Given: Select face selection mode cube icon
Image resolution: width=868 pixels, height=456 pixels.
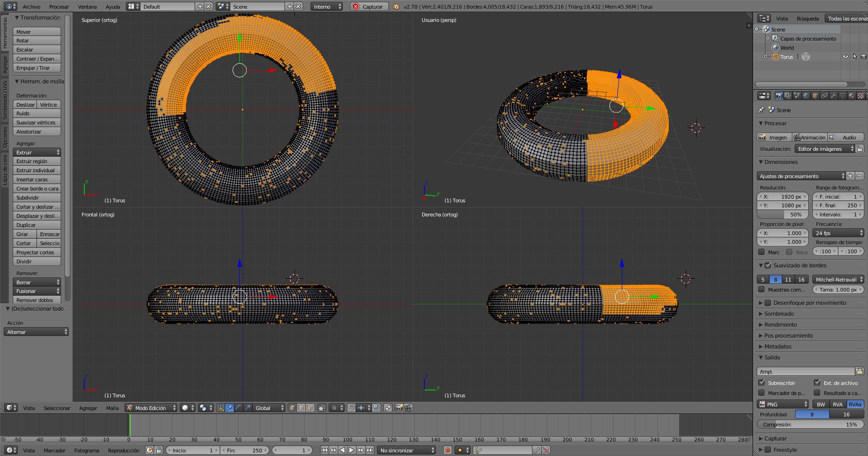Looking at the screenshot, I should [x=310, y=408].
